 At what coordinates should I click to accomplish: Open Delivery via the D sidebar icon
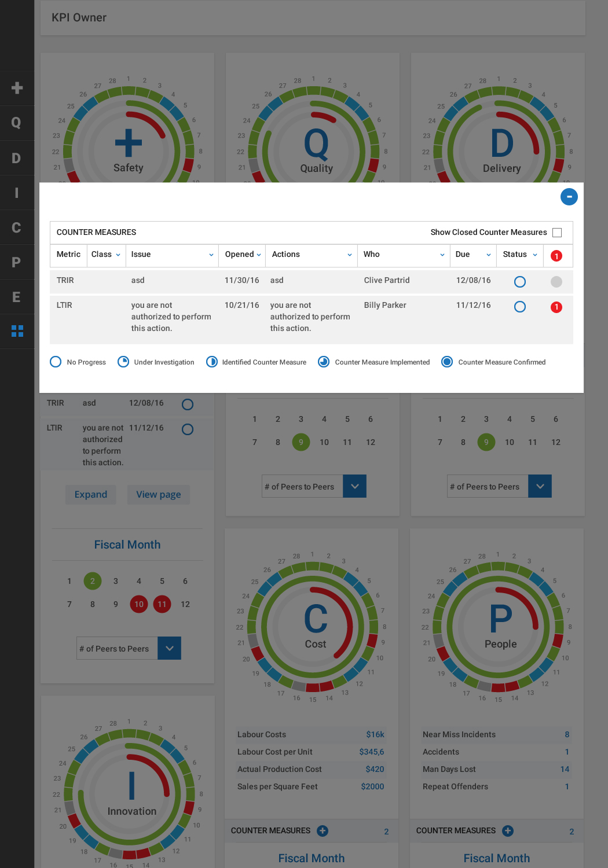click(17, 158)
